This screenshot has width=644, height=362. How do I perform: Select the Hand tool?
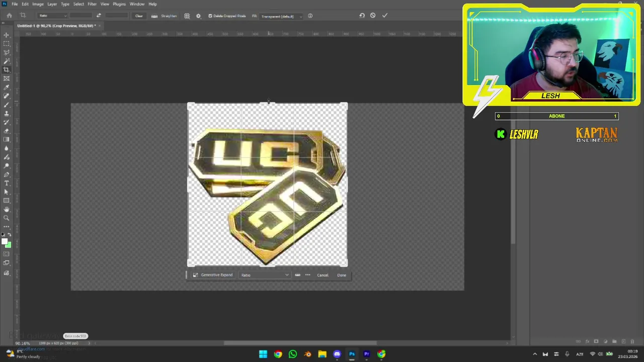(7, 209)
